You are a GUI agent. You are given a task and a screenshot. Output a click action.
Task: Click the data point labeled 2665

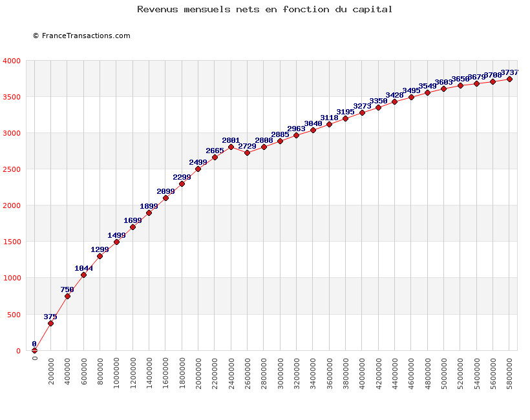(x=215, y=158)
